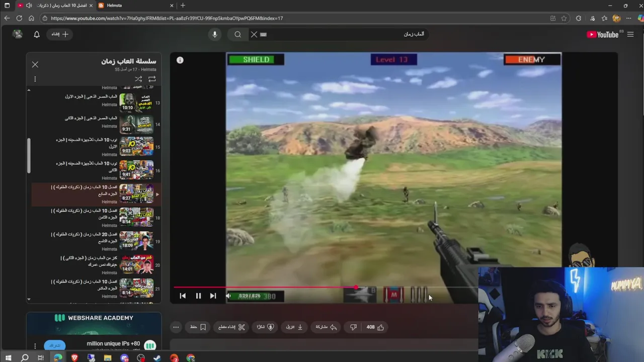The height and width of the screenshot is (362, 644).
Task: Open playlist item 15 with 9:03 length
Action: pos(96,147)
